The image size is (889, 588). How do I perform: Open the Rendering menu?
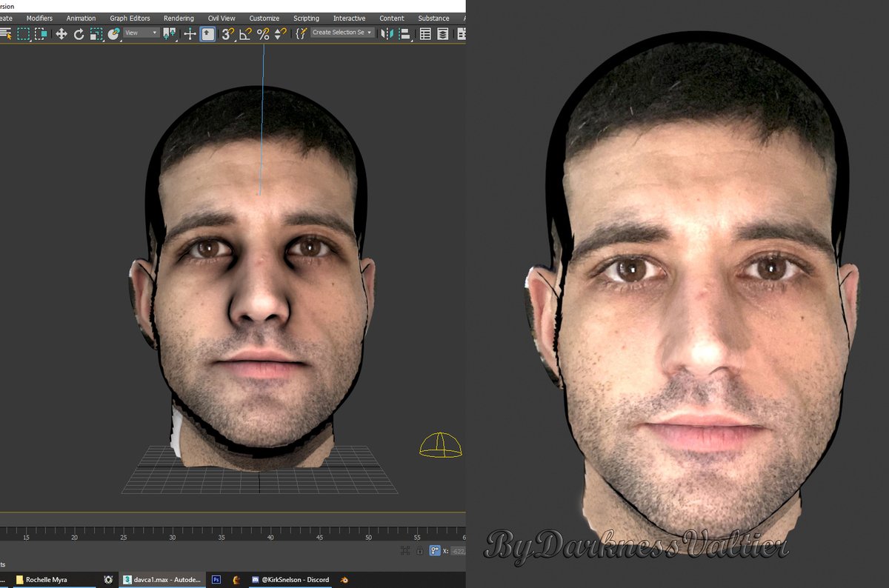point(179,18)
